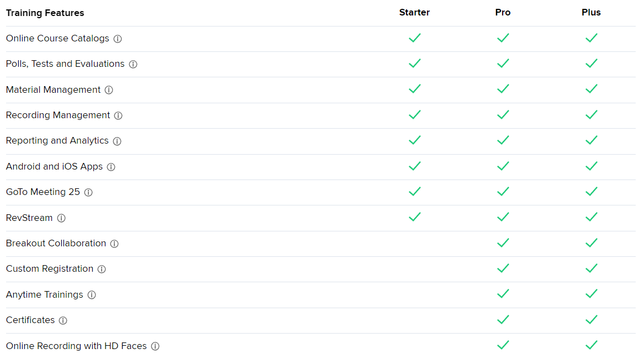Image resolution: width=644 pixels, height=359 pixels.
Task: Click Starter checkmark for RevStream
Action: 415,217
